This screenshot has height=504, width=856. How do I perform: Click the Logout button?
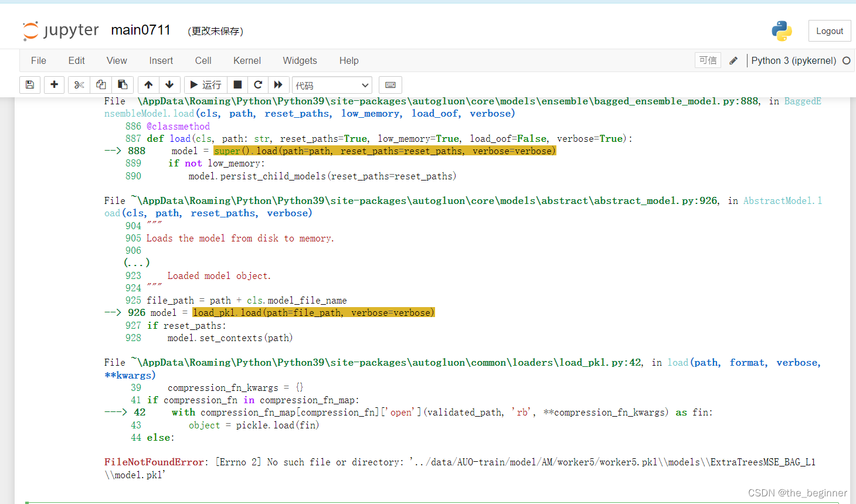coord(830,30)
